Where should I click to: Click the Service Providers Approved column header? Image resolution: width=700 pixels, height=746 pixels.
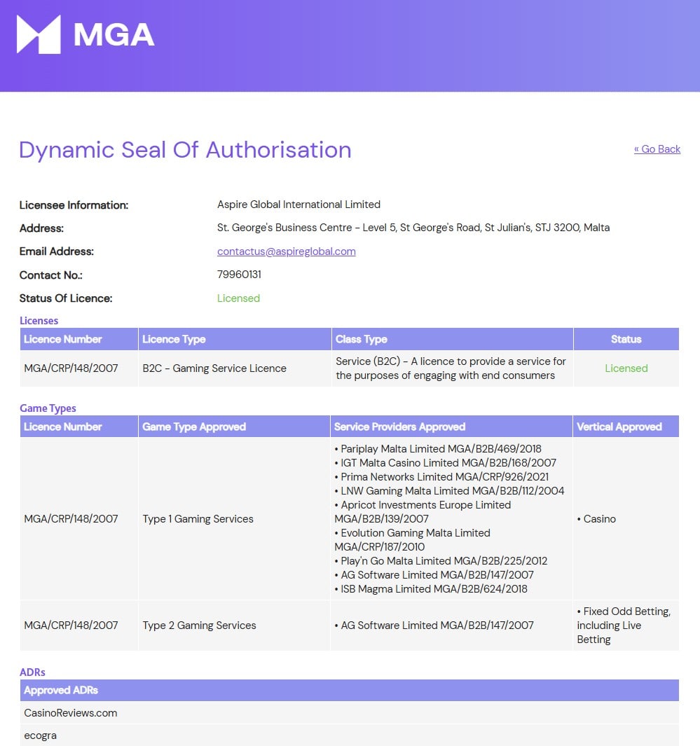click(399, 427)
